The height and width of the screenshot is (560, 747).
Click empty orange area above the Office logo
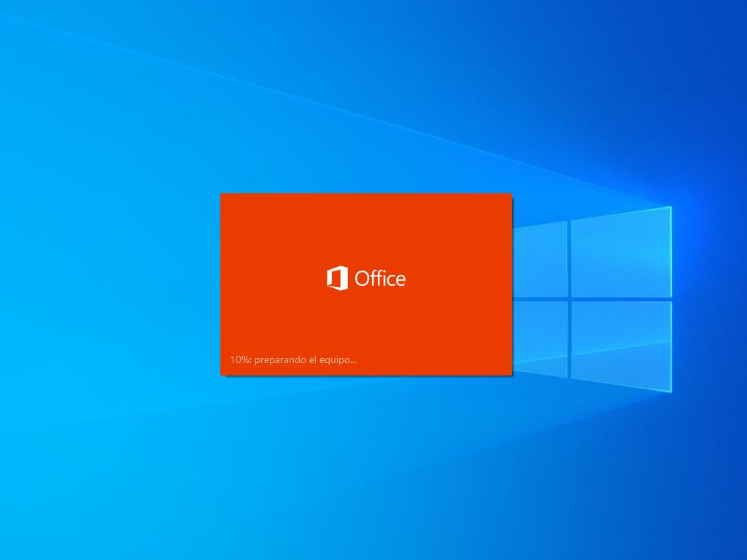coord(366,226)
